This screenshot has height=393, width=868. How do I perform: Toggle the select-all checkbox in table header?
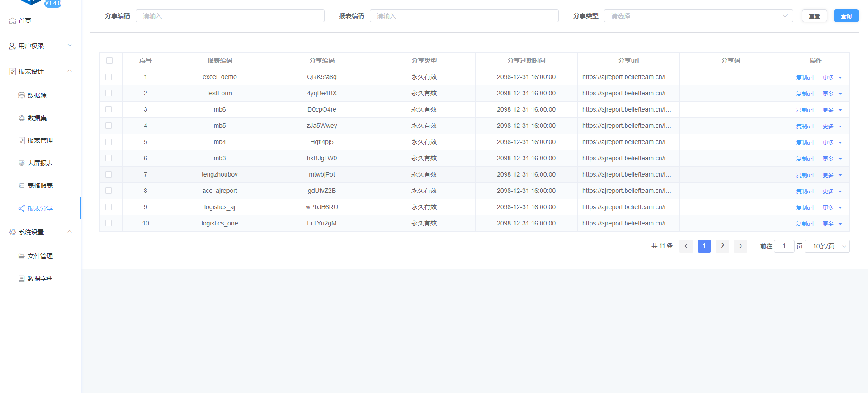tap(109, 61)
